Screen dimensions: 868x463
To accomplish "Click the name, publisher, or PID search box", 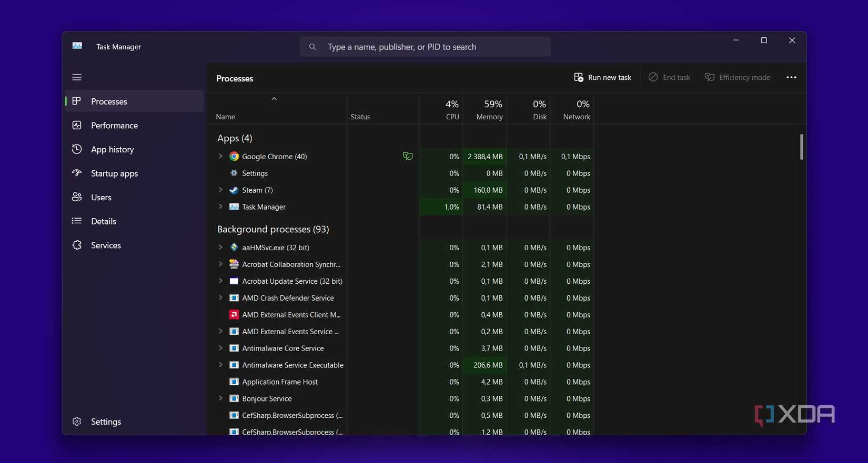I will coord(425,47).
